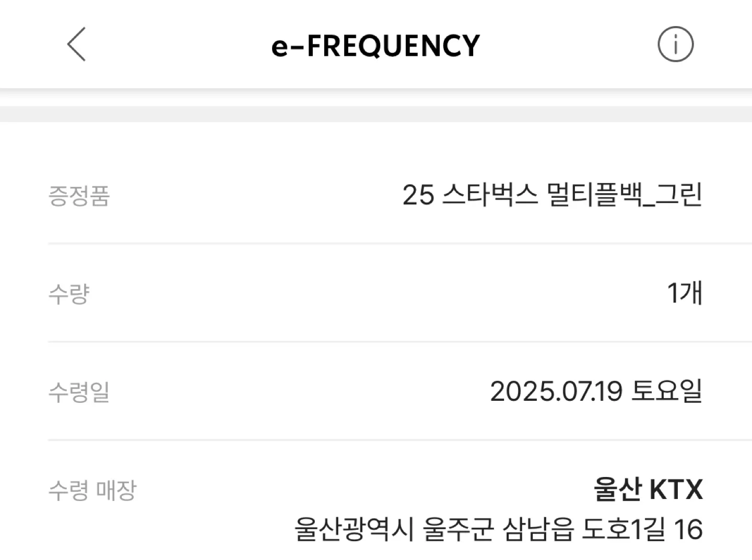
Task: Tap the separator line under 수령일 row
Action: click(x=400, y=440)
